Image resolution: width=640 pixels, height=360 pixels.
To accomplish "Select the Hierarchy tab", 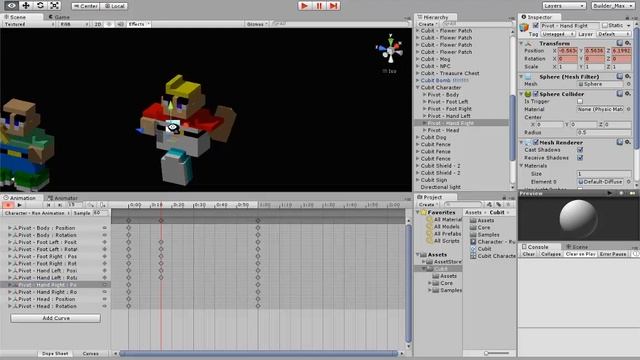I will point(435,17).
